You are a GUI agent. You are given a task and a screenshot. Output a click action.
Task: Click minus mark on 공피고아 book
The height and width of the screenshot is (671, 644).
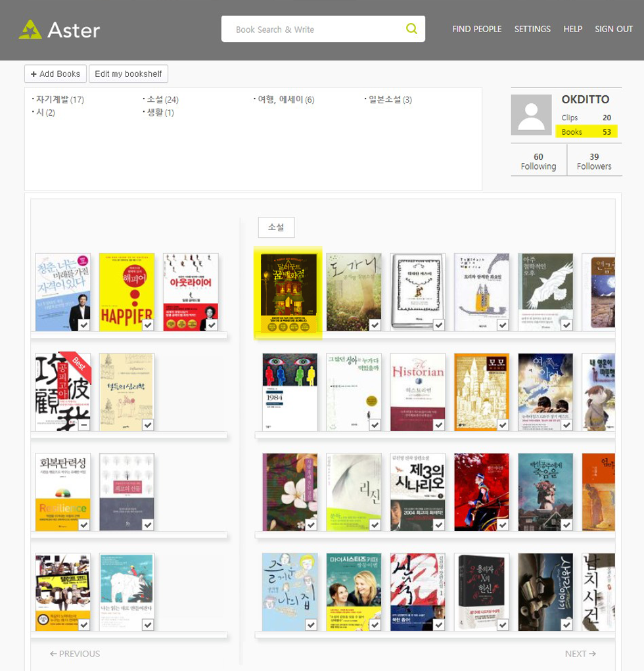[x=84, y=425]
